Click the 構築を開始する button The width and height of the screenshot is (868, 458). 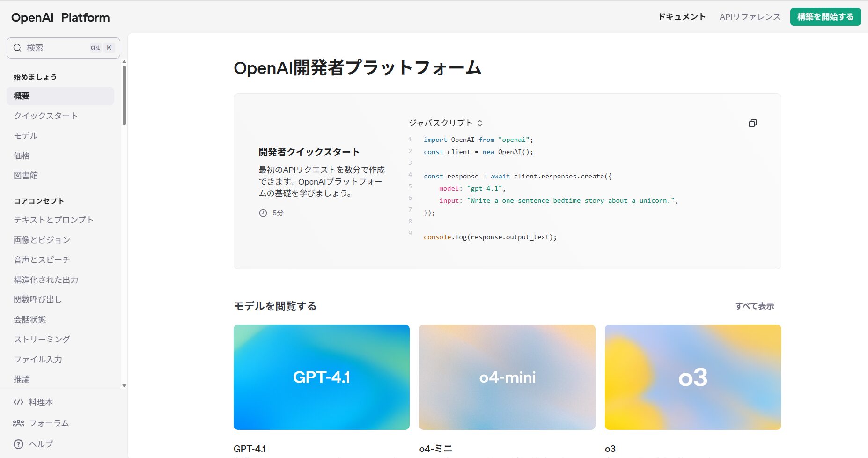tap(825, 17)
